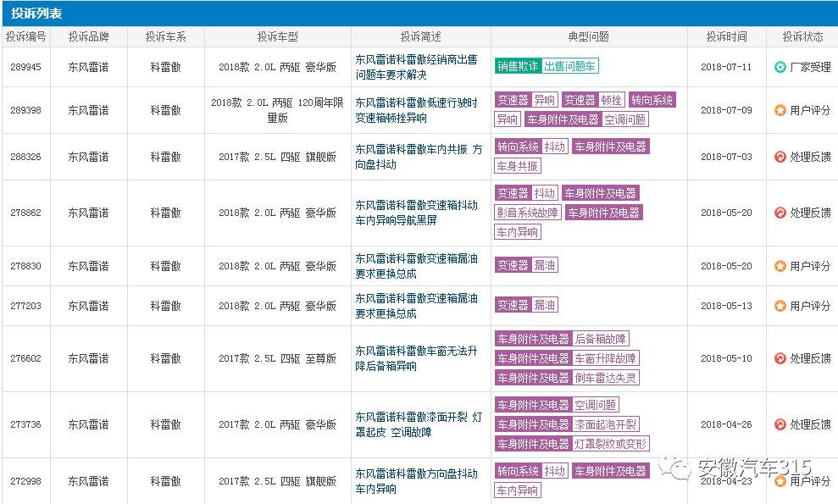838x504 pixels.
Task: Click the 变速器 tag for complaint 277203
Action: [x=513, y=304]
